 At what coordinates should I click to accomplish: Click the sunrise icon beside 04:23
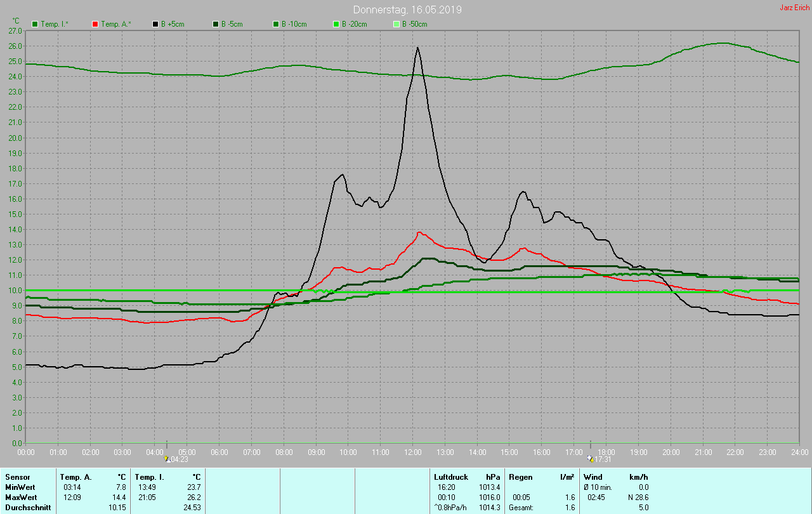click(x=167, y=459)
